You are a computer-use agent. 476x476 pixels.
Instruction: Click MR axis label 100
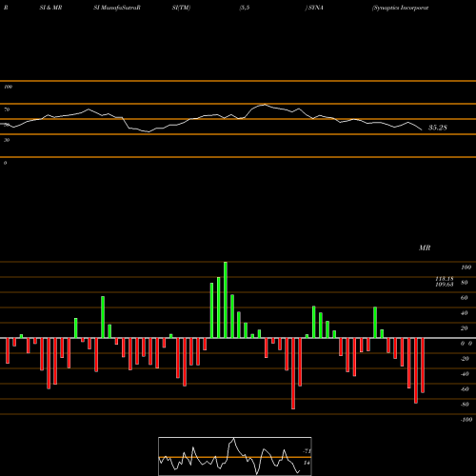point(466,268)
